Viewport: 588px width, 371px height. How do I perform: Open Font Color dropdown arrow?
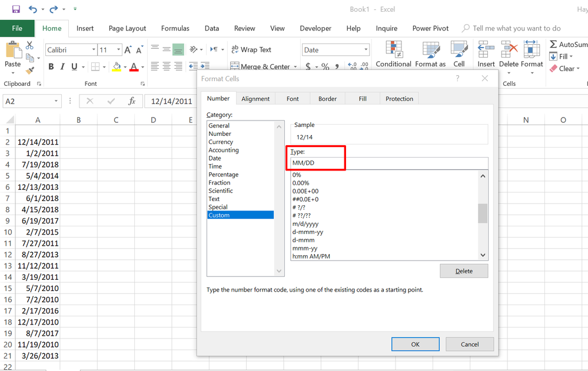(x=142, y=67)
